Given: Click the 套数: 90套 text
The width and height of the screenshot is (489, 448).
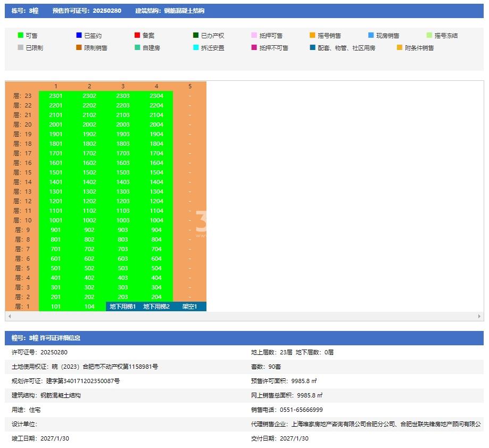Looking at the screenshot, I should (266, 367).
